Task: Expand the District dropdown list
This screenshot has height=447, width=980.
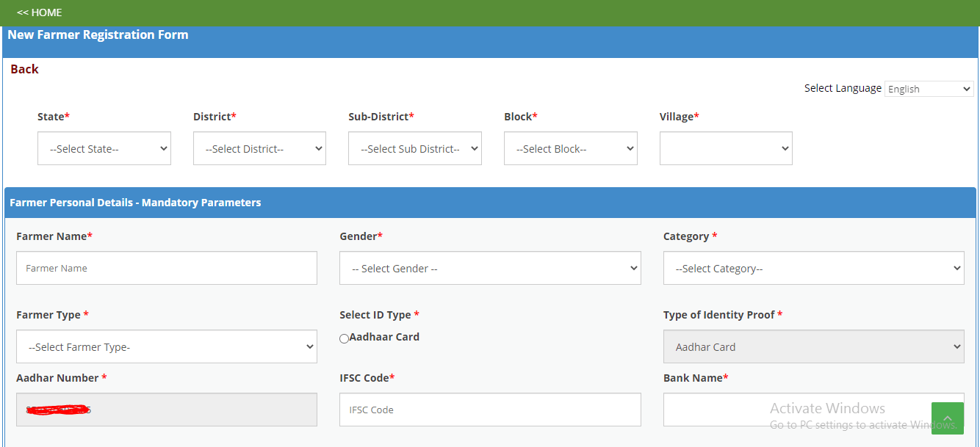Action: pos(259,149)
